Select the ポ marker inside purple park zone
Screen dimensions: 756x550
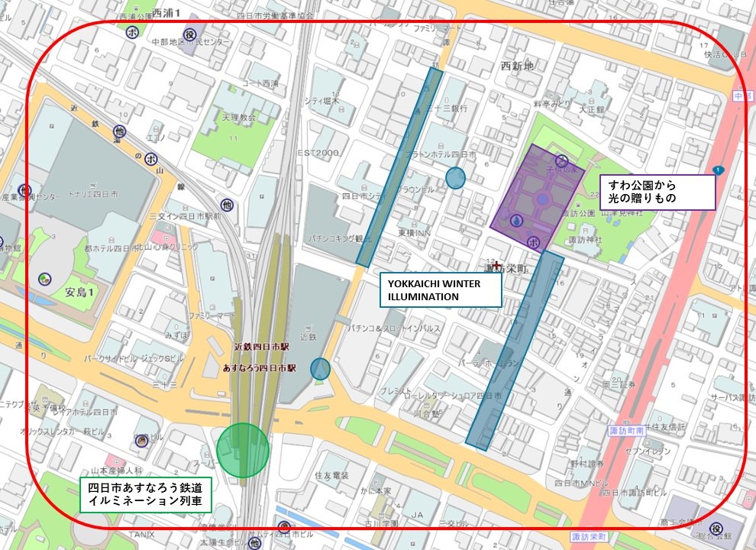pyautogui.click(x=534, y=242)
